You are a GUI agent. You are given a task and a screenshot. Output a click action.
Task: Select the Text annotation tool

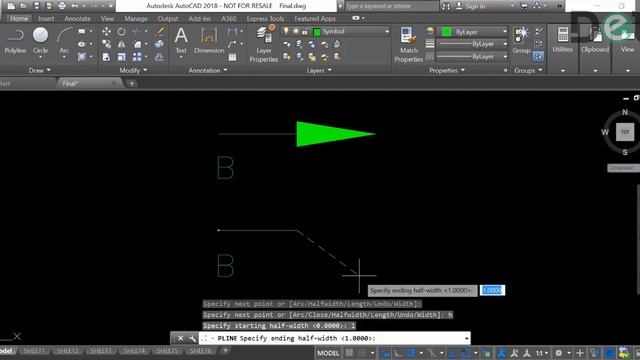tap(181, 41)
